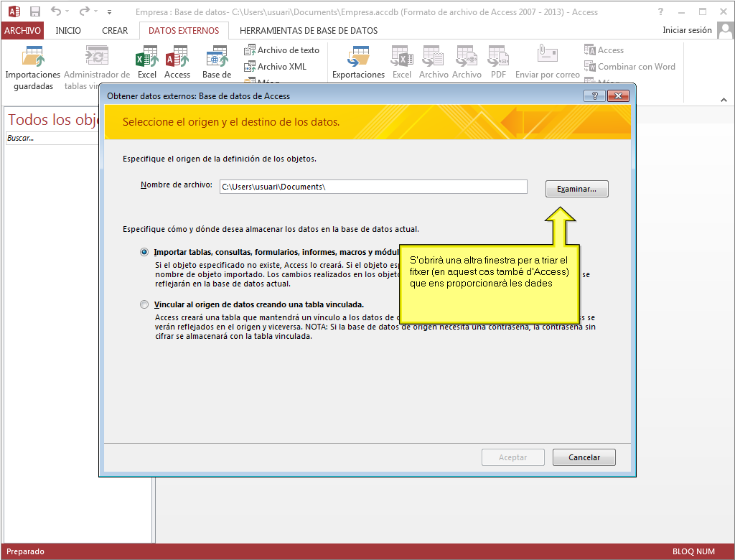This screenshot has height=560, width=735.
Task: Click the Buscar... search box in navigation pane
Action: (52, 138)
